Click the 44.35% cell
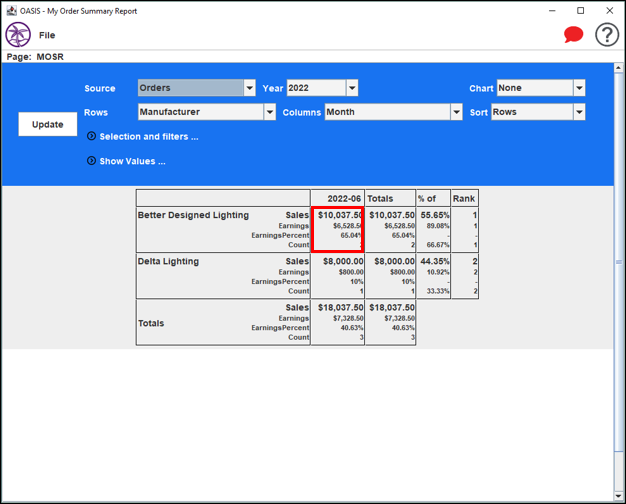 tap(434, 262)
